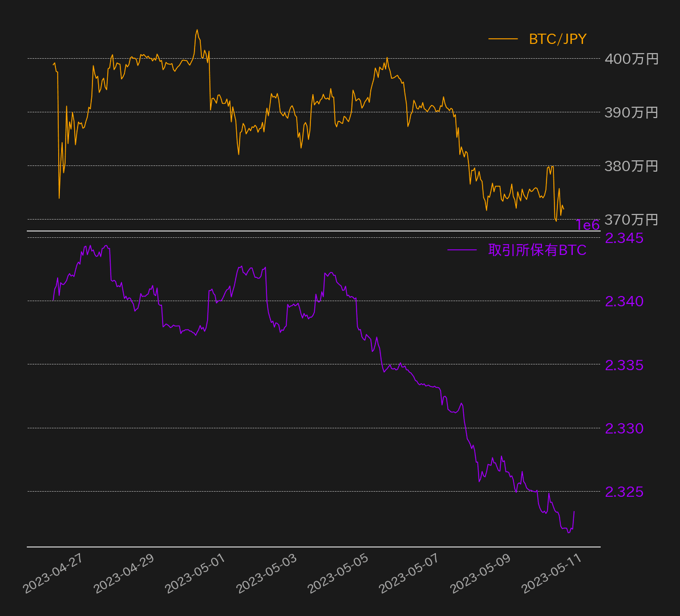Choose the 2023-05-05 date on the x-axis
Viewport: 680px width, 616px height.
339,573
